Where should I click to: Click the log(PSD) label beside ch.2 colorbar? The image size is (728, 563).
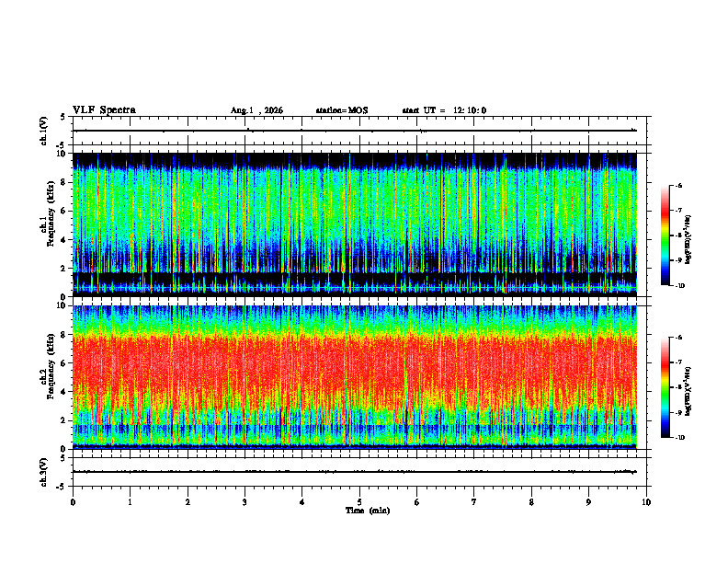pyautogui.click(x=688, y=391)
